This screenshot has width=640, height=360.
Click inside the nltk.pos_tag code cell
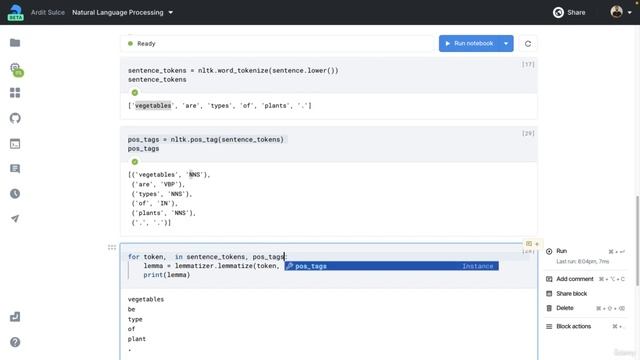coord(329,144)
